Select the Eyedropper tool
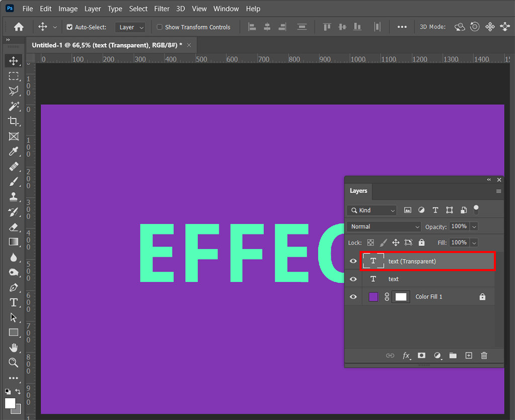This screenshot has width=515, height=420. [x=14, y=151]
